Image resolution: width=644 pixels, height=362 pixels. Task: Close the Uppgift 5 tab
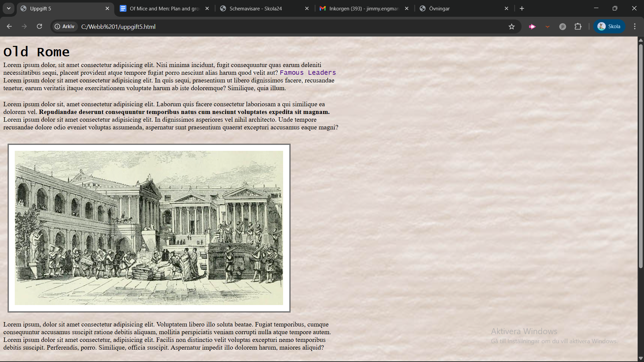click(107, 8)
